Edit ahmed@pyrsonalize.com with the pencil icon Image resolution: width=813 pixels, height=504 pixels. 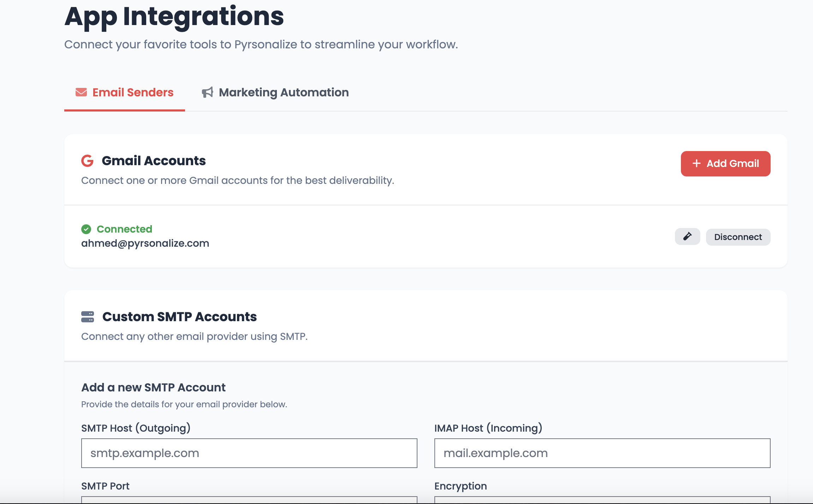pyautogui.click(x=687, y=236)
